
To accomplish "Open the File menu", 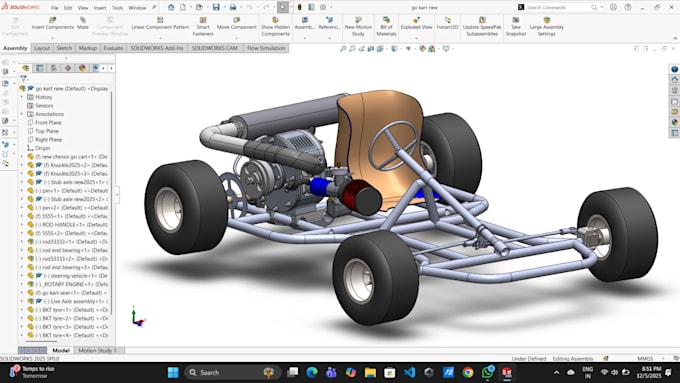I will click(x=55, y=8).
